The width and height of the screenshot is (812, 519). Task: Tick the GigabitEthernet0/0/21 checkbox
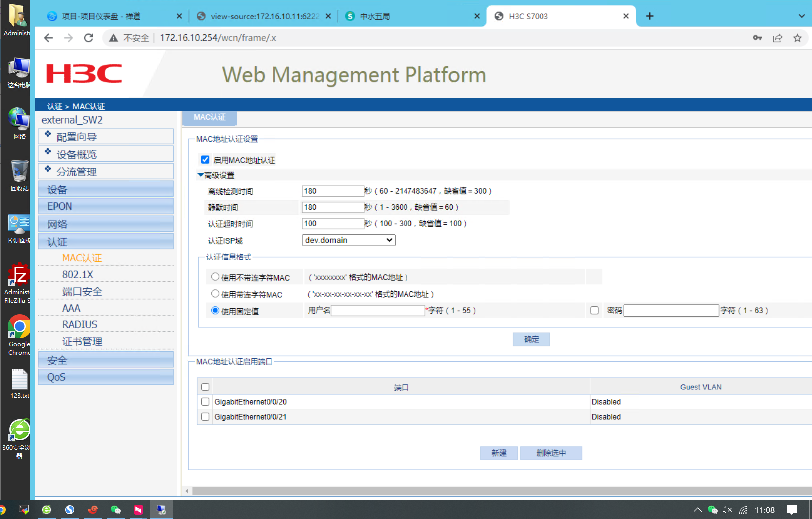point(205,417)
